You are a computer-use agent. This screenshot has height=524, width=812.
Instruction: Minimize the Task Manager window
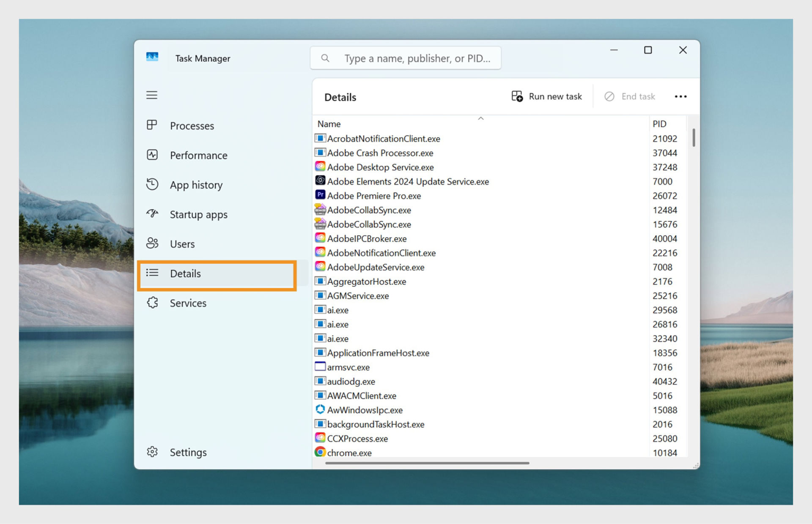pyautogui.click(x=614, y=50)
